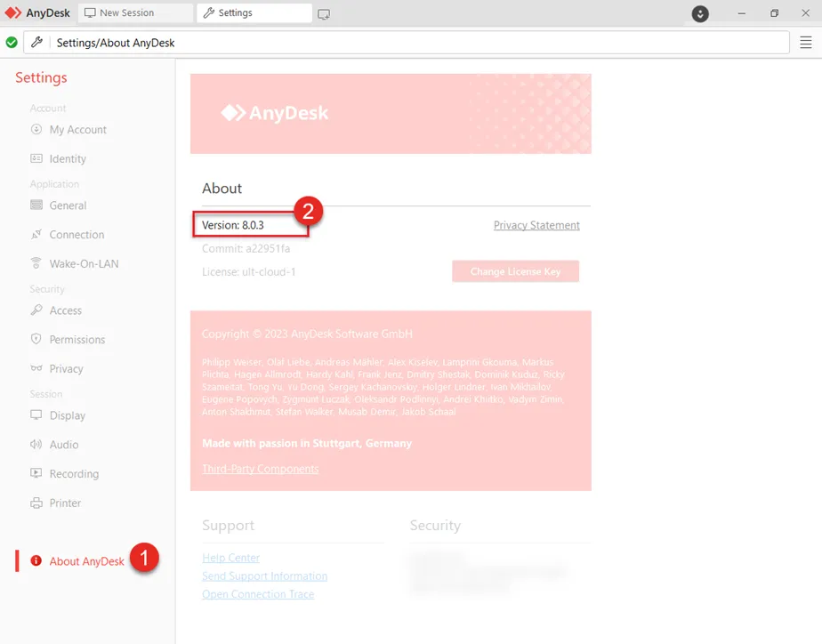Open the Connection settings section
The width and height of the screenshot is (822, 644).
(x=77, y=235)
